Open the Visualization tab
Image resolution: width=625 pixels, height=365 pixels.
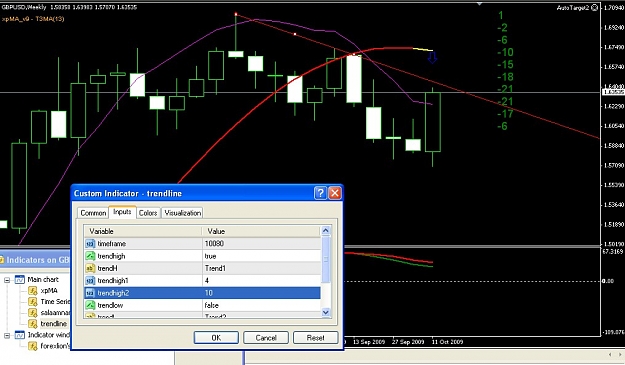[x=183, y=213]
